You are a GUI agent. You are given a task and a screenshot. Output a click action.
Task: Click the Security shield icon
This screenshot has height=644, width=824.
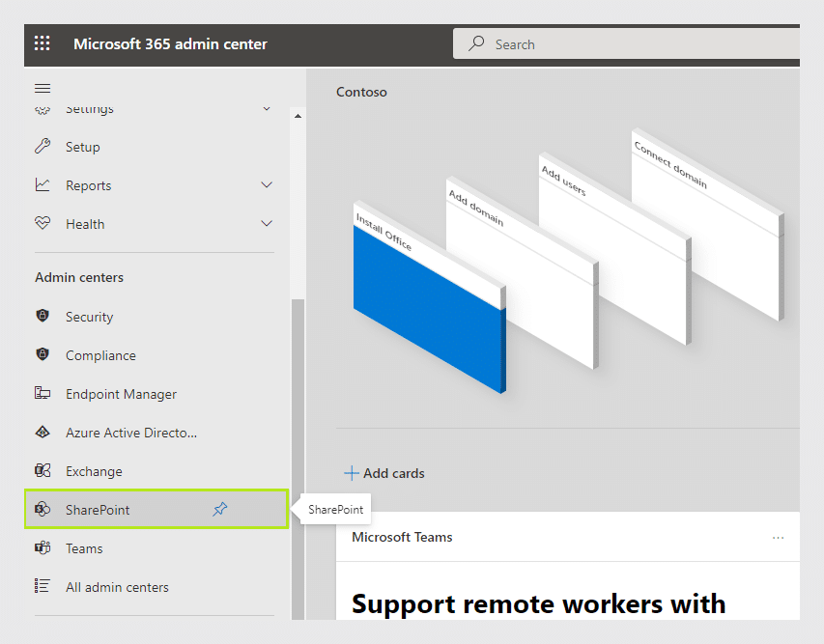coord(43,316)
